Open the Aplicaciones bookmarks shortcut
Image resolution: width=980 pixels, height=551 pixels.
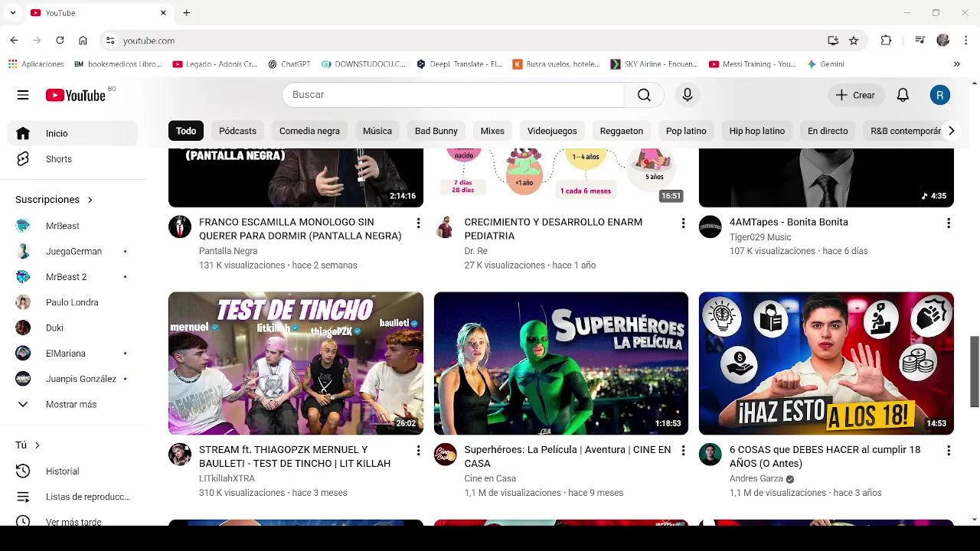[x=36, y=64]
